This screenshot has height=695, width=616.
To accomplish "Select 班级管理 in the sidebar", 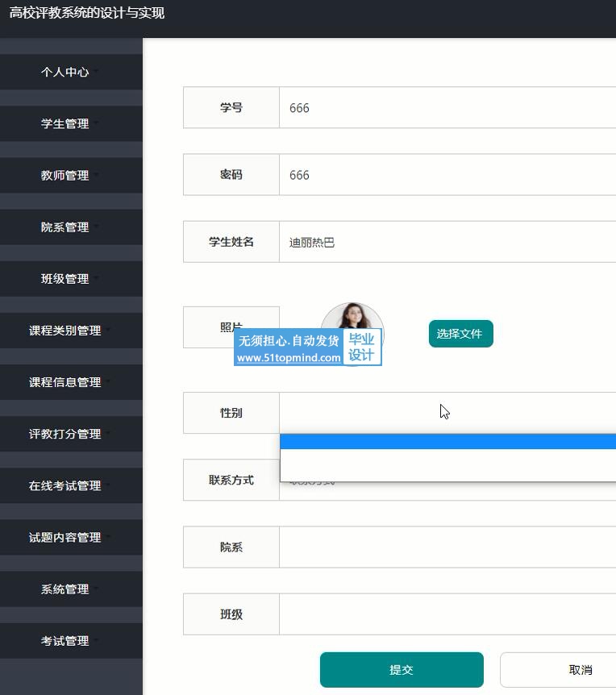I will [71, 279].
